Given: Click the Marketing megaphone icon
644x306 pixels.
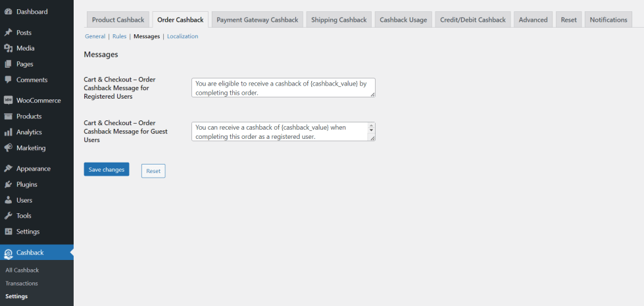Looking at the screenshot, I should (x=8, y=148).
